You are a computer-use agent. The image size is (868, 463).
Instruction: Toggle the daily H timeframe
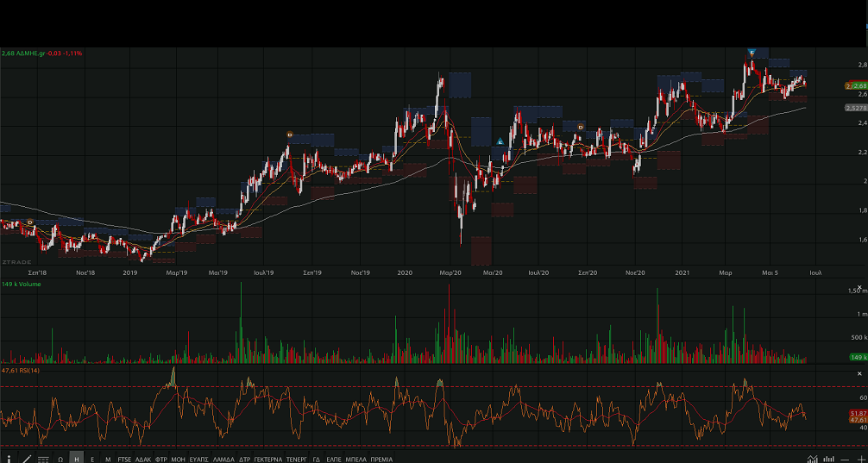(x=77, y=458)
